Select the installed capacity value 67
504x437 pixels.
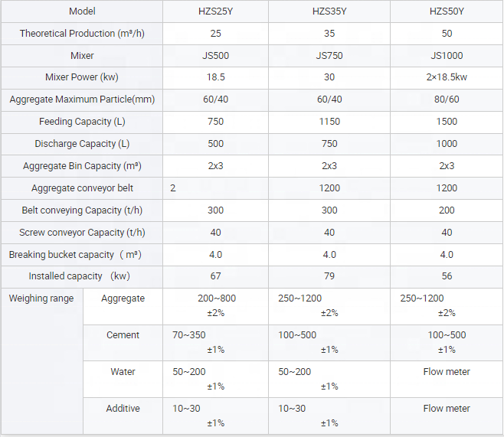pos(215,276)
